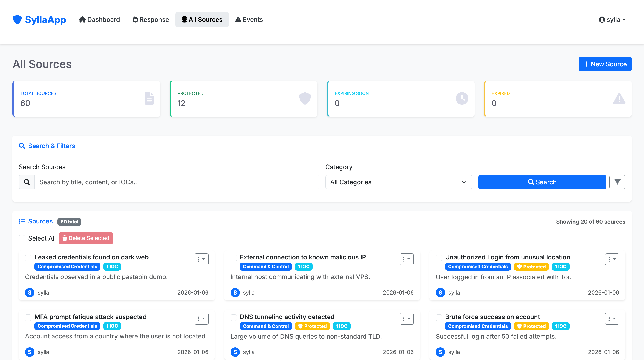
Task: Click the clock icon on Expiring Soon card
Action: 462,98
